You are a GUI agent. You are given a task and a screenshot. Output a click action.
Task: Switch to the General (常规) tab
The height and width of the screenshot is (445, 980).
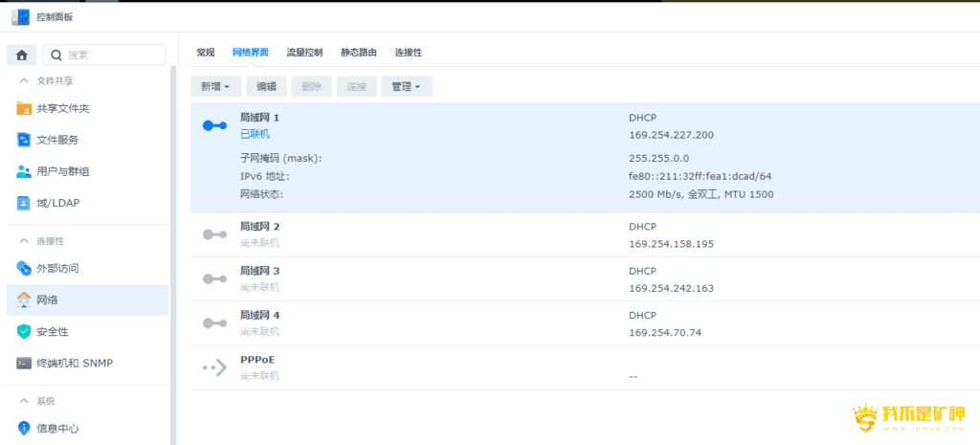point(206,53)
